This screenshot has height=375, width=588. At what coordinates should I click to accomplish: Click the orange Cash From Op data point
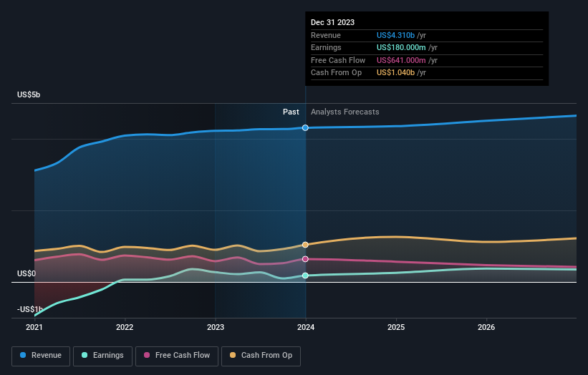tap(305, 245)
